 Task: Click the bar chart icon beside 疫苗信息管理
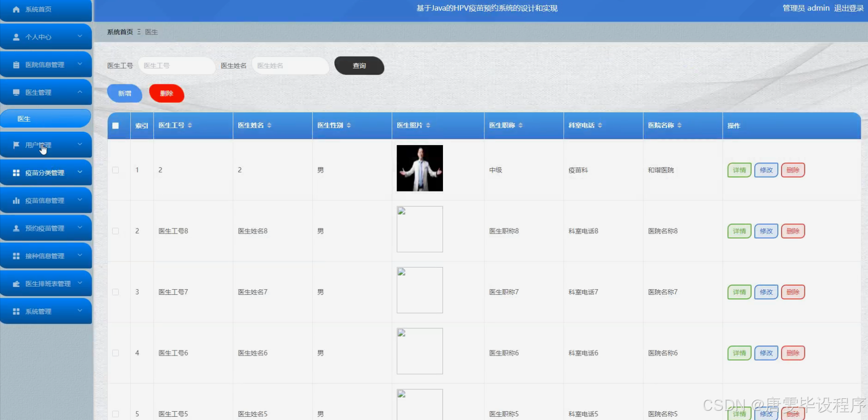pyautogui.click(x=16, y=200)
